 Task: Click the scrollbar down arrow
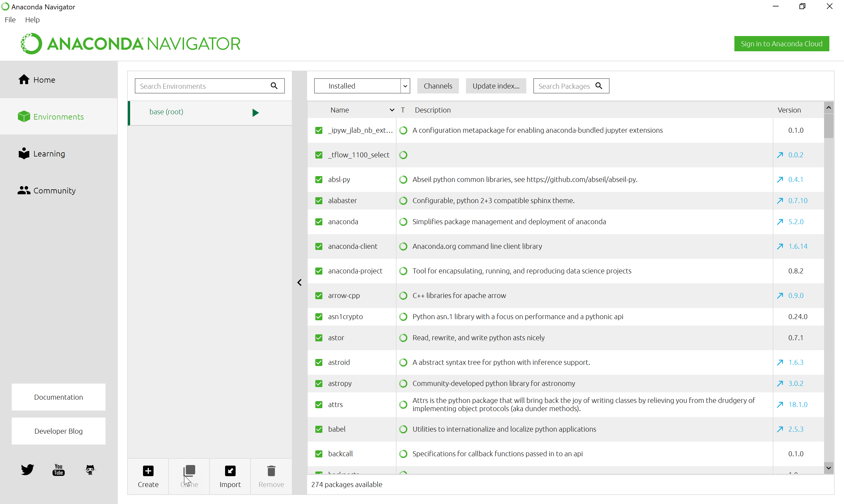click(x=828, y=468)
